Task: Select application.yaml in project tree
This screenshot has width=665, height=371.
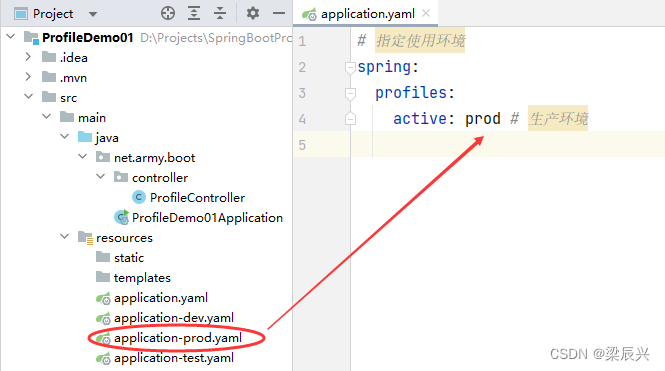Action: [161, 298]
